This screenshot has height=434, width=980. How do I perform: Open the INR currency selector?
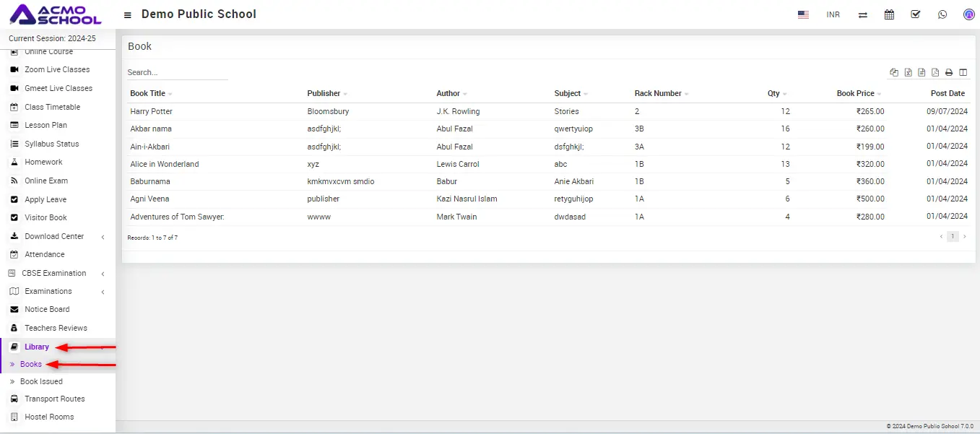pos(833,14)
